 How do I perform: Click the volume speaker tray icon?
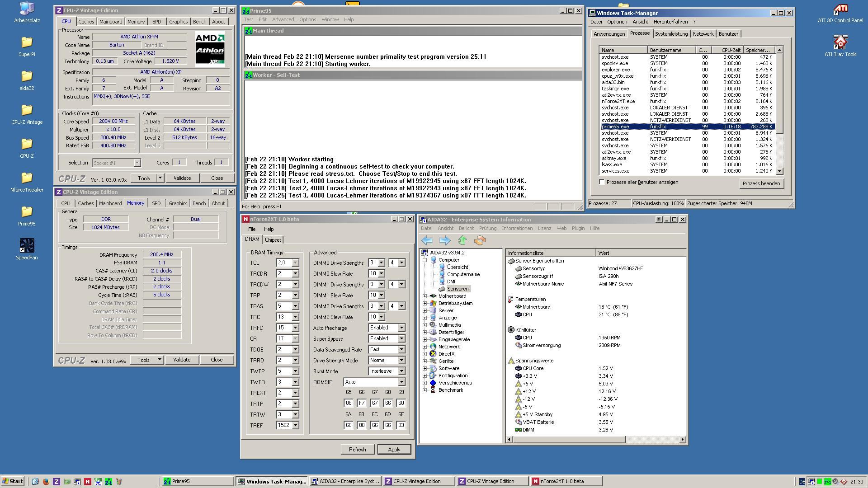tap(835, 481)
